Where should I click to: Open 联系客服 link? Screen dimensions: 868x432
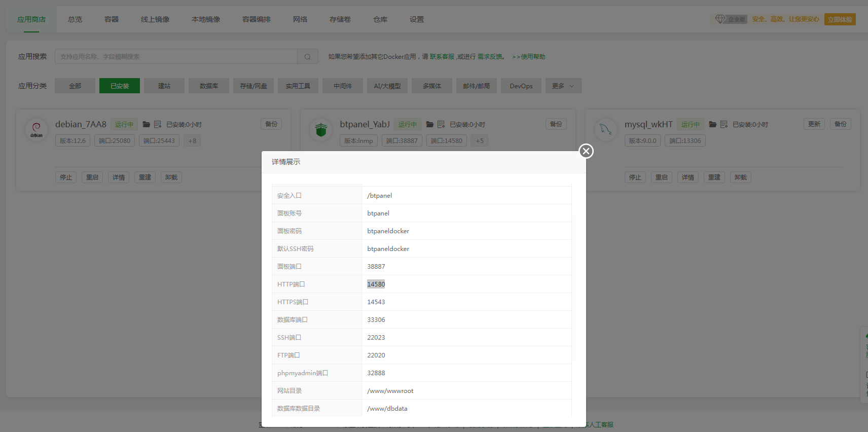pos(442,57)
